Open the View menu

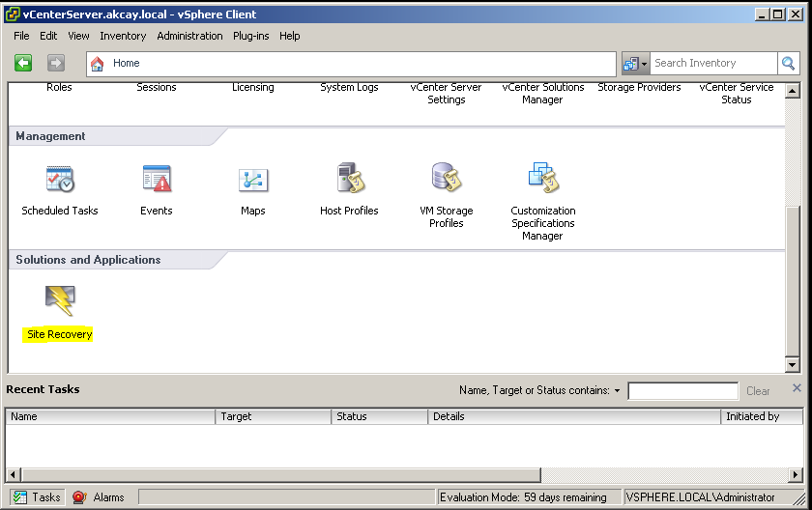coord(78,36)
